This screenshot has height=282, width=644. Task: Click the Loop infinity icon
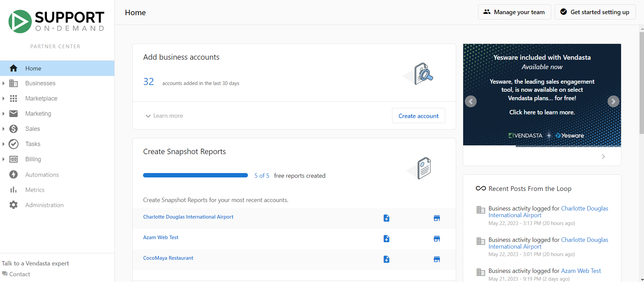(481, 189)
